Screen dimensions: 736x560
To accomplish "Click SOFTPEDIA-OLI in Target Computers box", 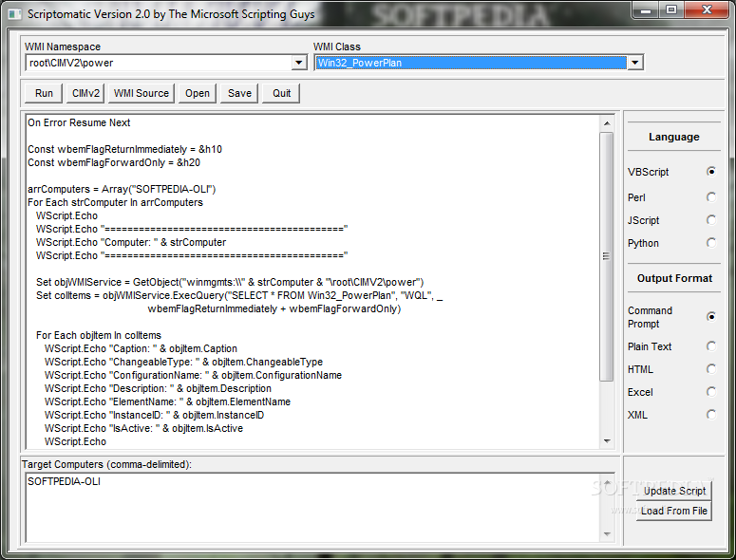I will (x=64, y=481).
